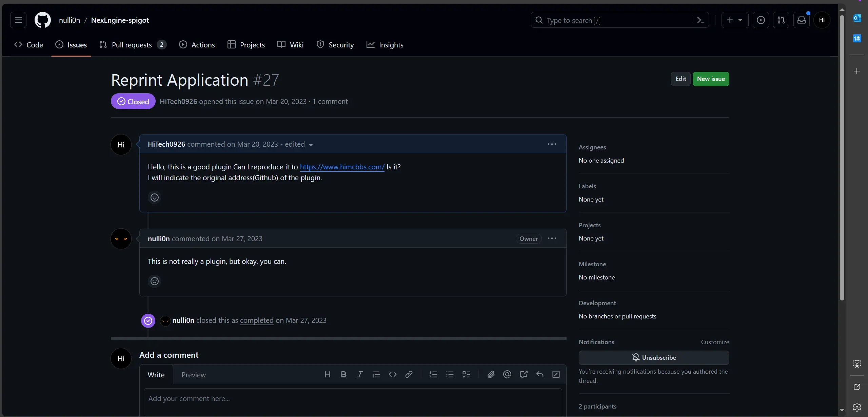The width and height of the screenshot is (868, 417).
Task: Add a numbered list
Action: point(433,374)
